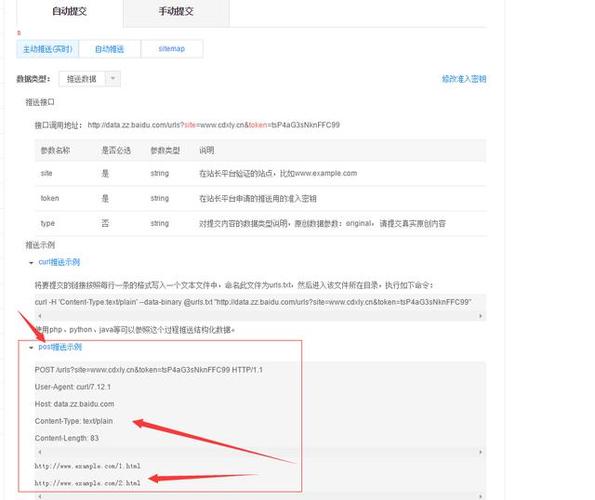Click the Host: data.zz.baidu.com line

click(x=74, y=404)
